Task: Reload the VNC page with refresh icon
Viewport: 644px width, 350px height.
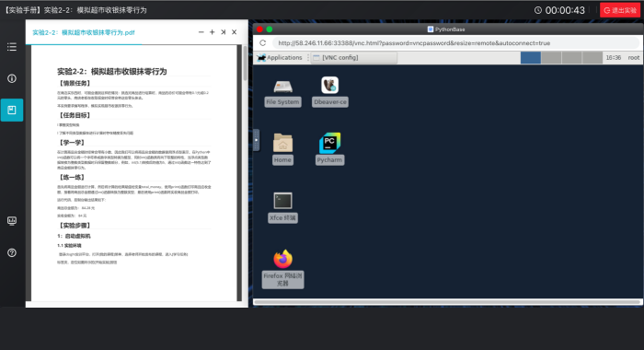Action: [x=263, y=42]
